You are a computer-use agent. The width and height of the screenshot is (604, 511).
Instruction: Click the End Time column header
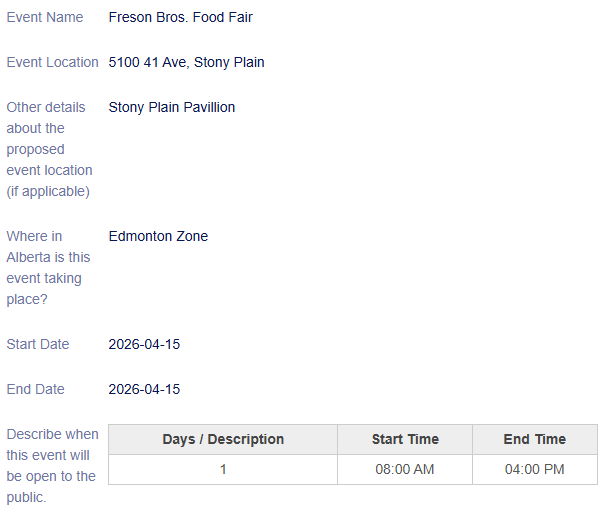[x=535, y=439]
